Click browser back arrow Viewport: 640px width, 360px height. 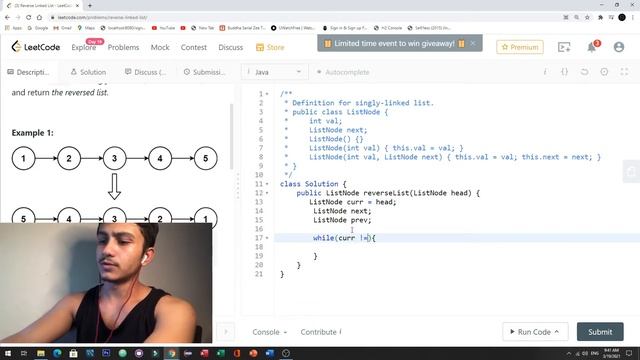[7, 17]
